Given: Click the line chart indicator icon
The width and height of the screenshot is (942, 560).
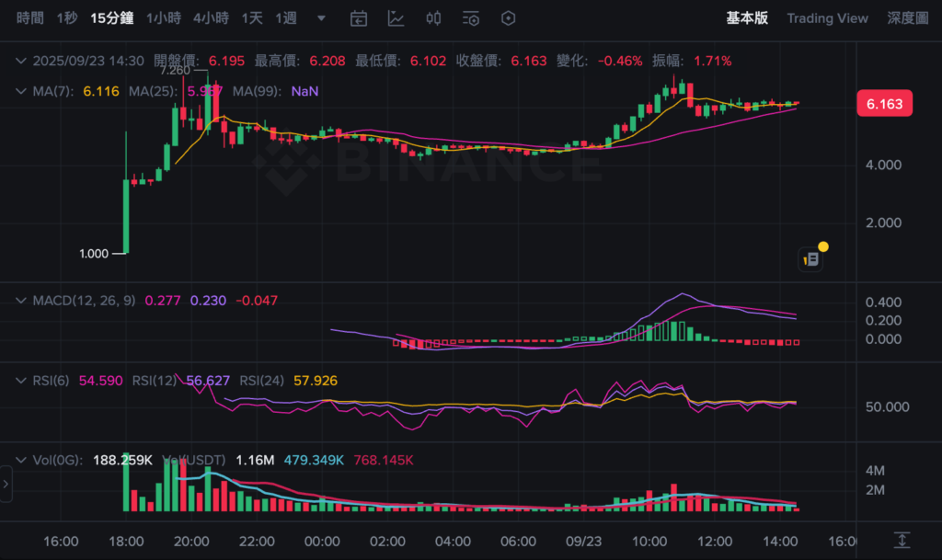Looking at the screenshot, I should (x=396, y=18).
